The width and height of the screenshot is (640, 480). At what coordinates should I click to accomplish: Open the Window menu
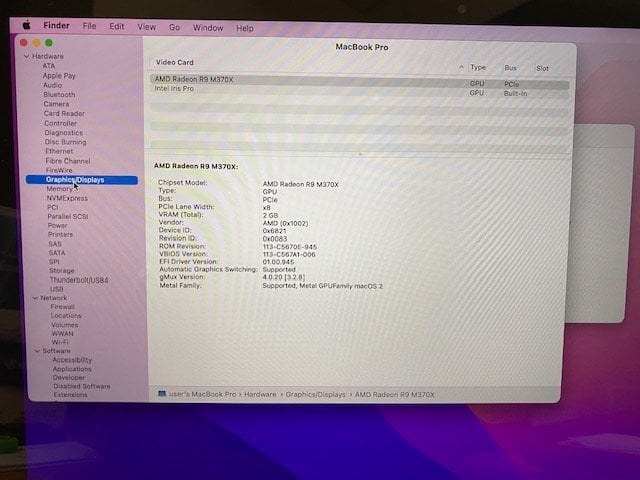tap(208, 28)
